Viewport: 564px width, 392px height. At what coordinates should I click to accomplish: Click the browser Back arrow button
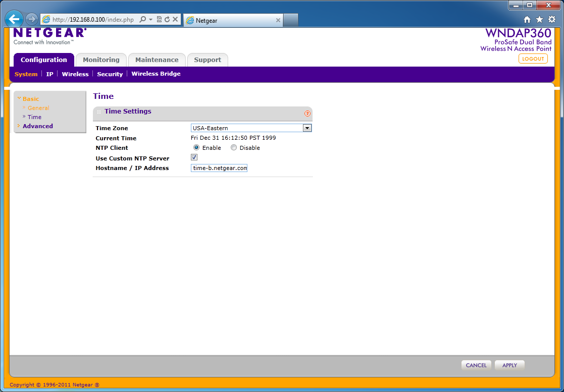pyautogui.click(x=14, y=19)
